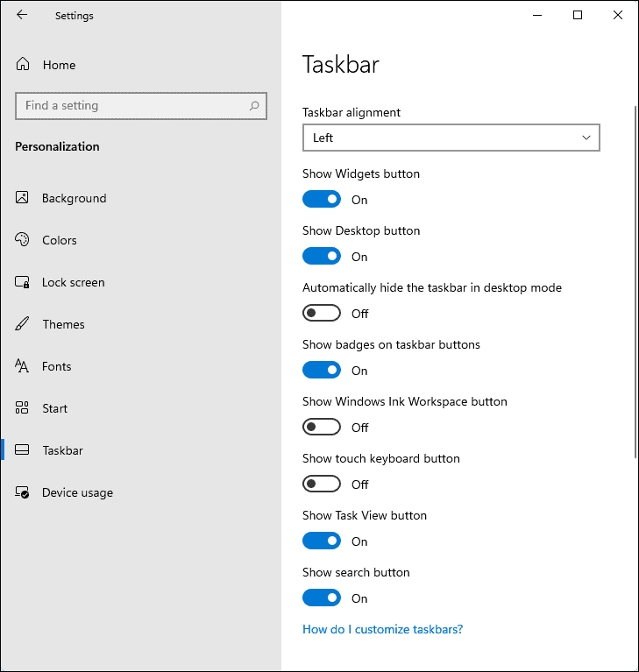This screenshot has width=639, height=672.
Task: Click the Start tiles icon
Action: (x=22, y=407)
